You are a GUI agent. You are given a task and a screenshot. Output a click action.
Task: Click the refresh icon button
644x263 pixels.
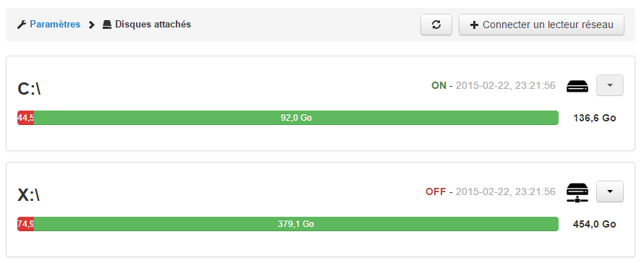pos(436,25)
